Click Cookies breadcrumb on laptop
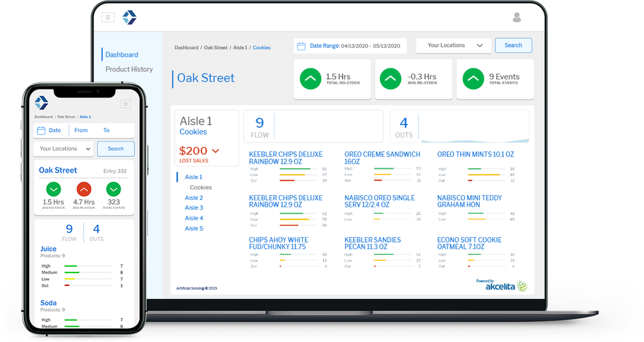The width and height of the screenshot is (644, 342). pyautogui.click(x=261, y=48)
